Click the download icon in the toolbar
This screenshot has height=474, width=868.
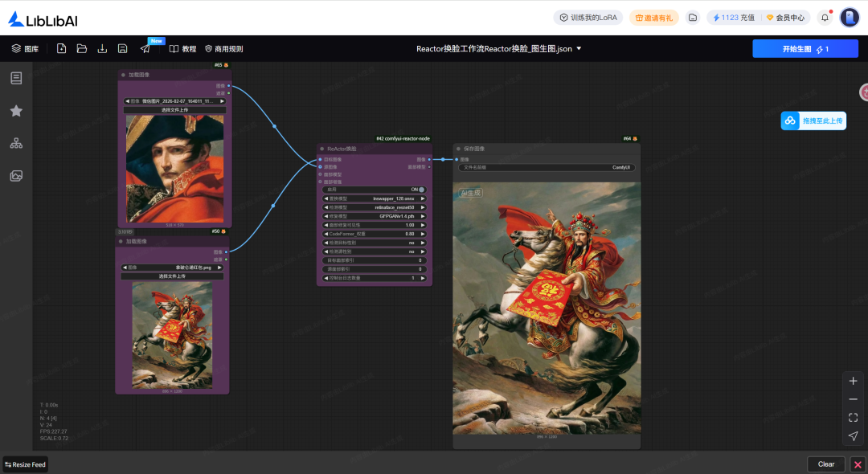102,49
